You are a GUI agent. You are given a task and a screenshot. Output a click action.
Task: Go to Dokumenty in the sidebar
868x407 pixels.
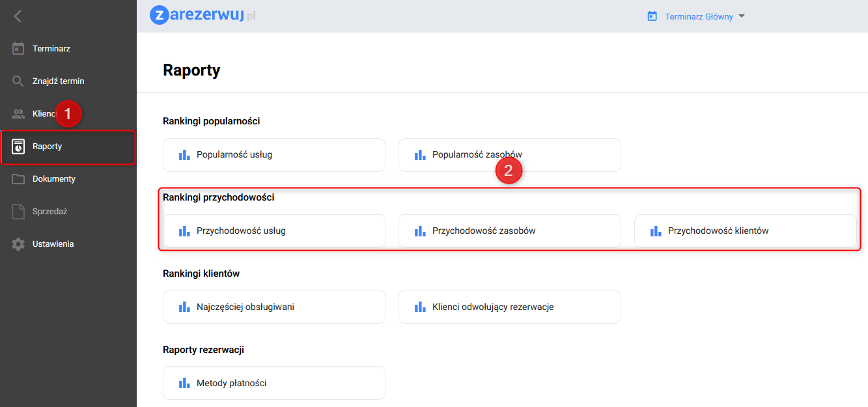[54, 179]
